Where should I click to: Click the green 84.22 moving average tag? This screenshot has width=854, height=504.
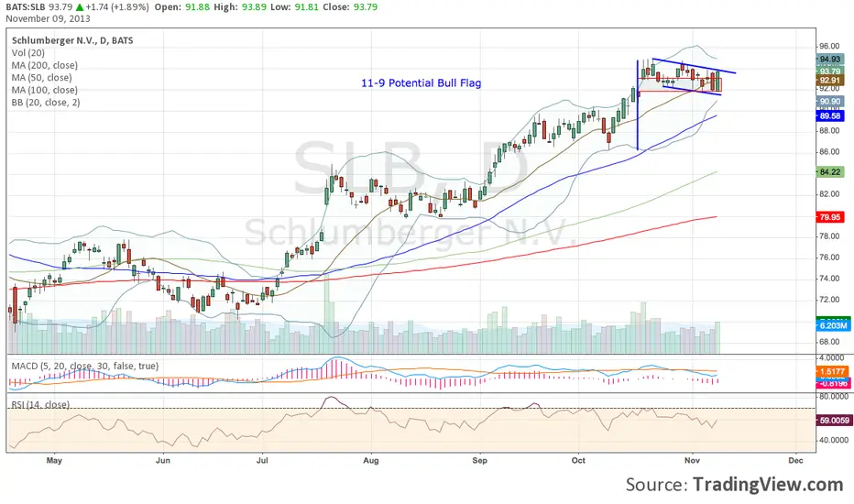point(830,171)
